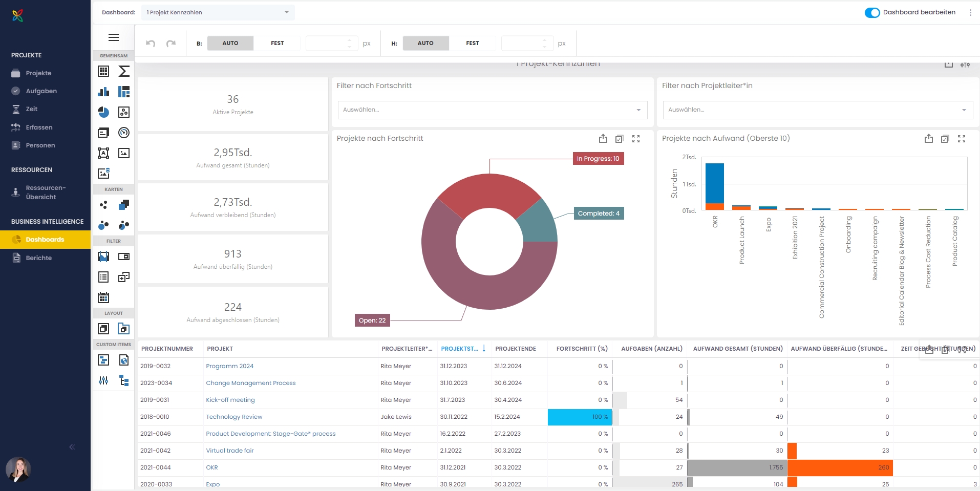The image size is (980, 491).
Task: Add a Text box item
Action: (x=103, y=153)
